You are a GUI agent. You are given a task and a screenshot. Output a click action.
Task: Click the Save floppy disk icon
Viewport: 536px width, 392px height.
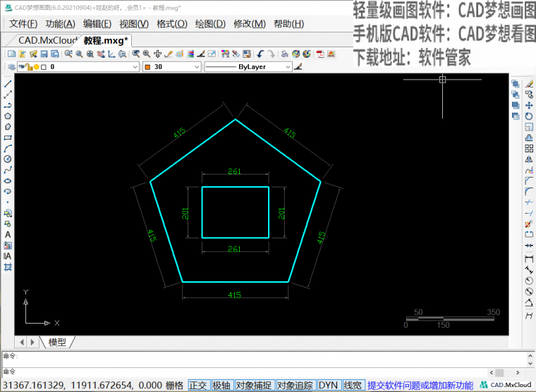click(x=44, y=54)
